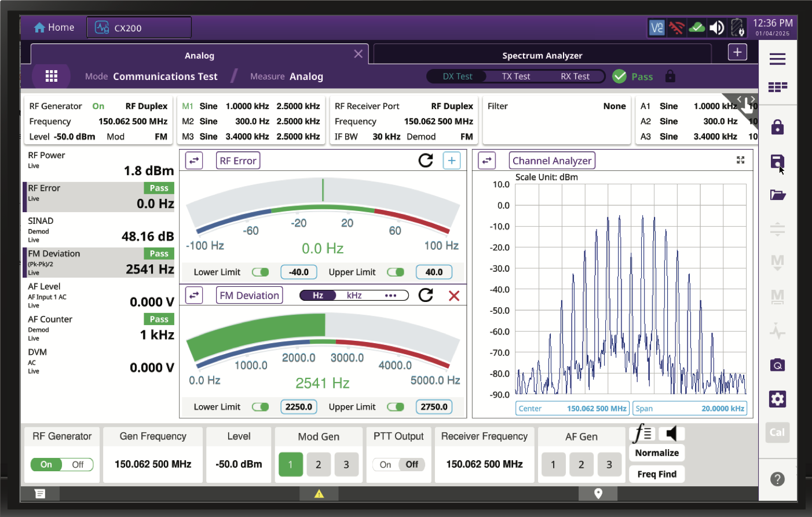This screenshot has height=517, width=812.
Task: Open settings gear in right sidebar
Action: point(777,399)
